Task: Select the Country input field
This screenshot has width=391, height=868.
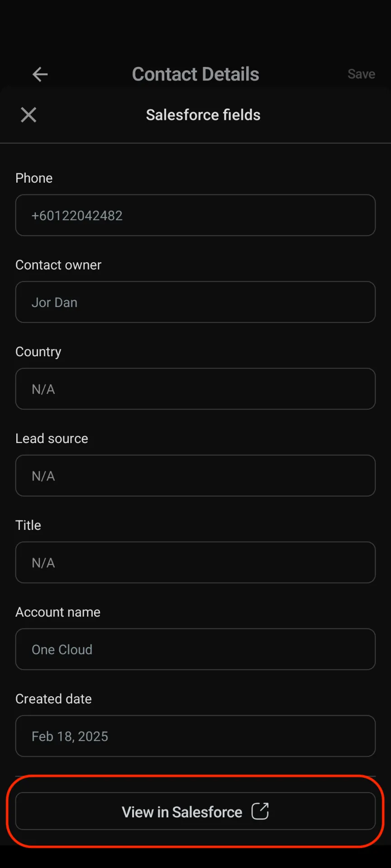Action: click(195, 389)
